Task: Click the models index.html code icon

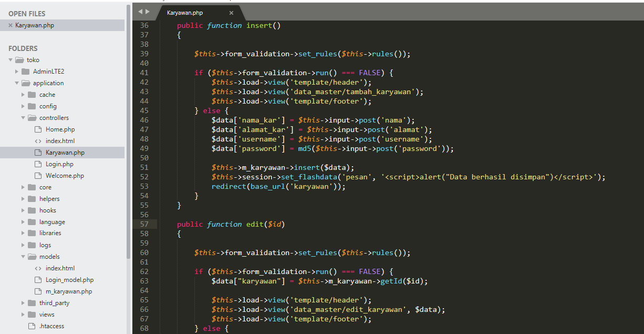Action: (38, 268)
